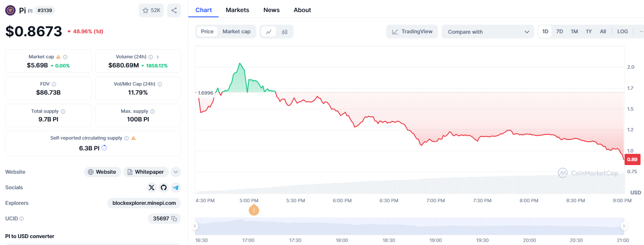Screen dimensions: 644x245
Task: Click the orange event marker on chart
Action: [254, 210]
